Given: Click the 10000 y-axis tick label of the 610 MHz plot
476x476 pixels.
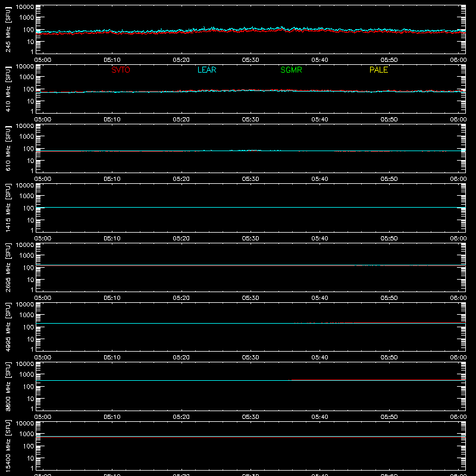Looking at the screenshot, I should [x=25, y=126].
